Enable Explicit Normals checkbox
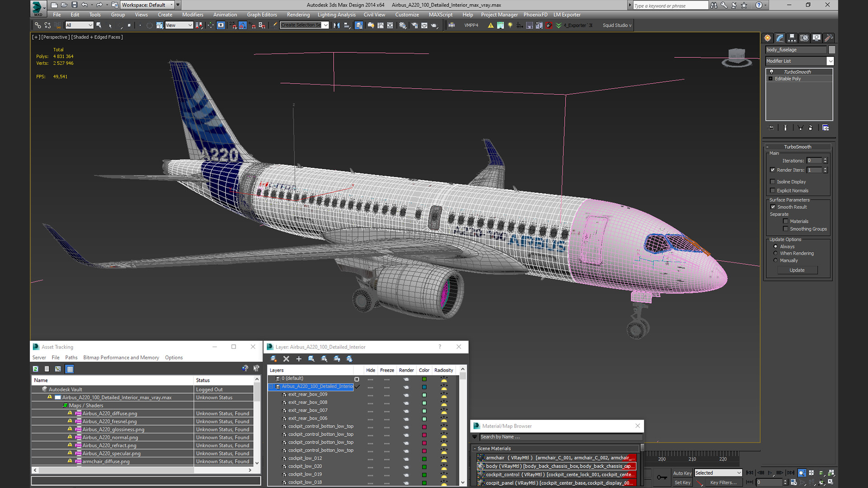Image resolution: width=868 pixels, height=488 pixels. click(773, 191)
